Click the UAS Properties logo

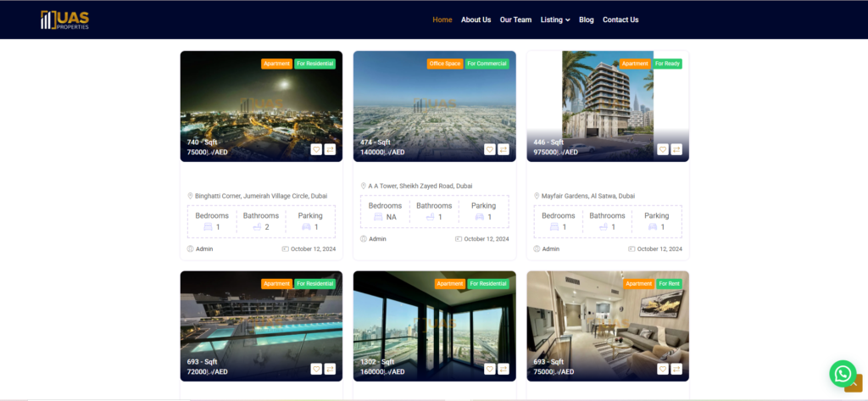coord(64,19)
